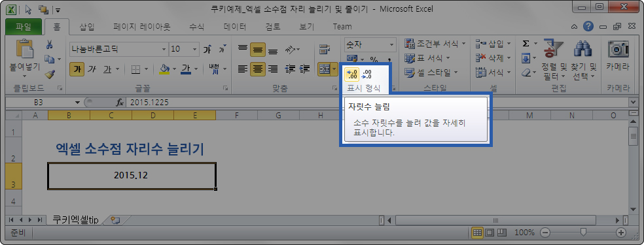Click the cells Delete (삭제) button
This screenshot has height=245, width=644.
493,58
